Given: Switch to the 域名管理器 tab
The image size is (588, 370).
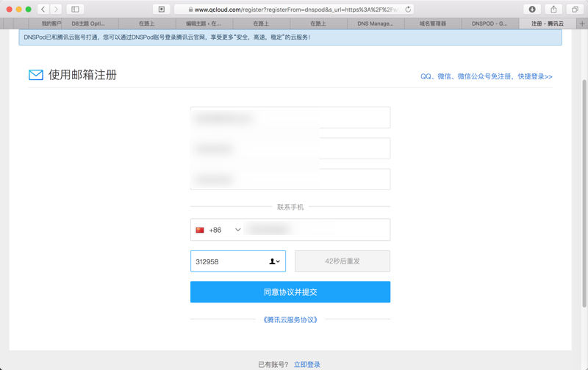Looking at the screenshot, I should point(433,23).
